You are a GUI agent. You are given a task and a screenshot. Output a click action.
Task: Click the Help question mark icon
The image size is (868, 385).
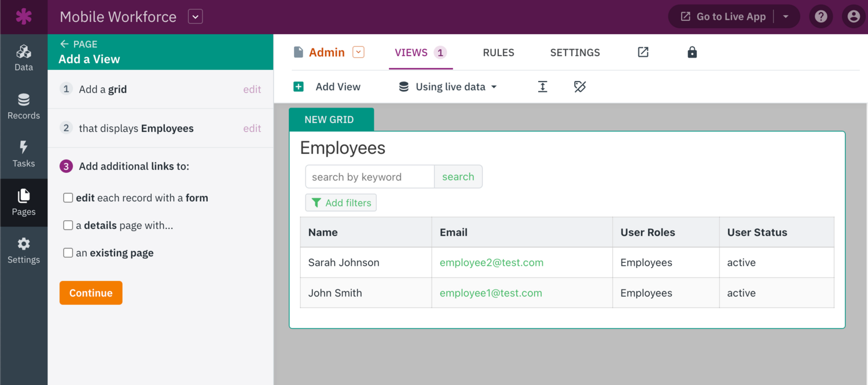click(x=821, y=16)
